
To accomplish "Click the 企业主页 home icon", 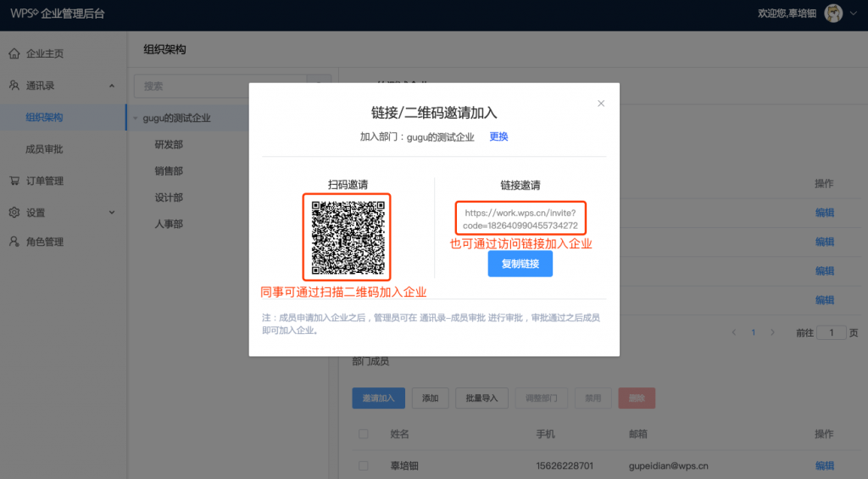I will pos(14,54).
